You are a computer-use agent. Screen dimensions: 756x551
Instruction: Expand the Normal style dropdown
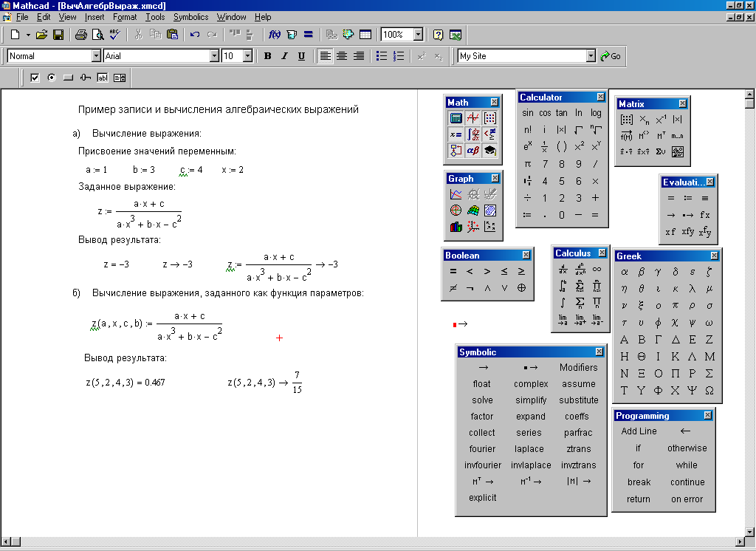pyautogui.click(x=96, y=56)
